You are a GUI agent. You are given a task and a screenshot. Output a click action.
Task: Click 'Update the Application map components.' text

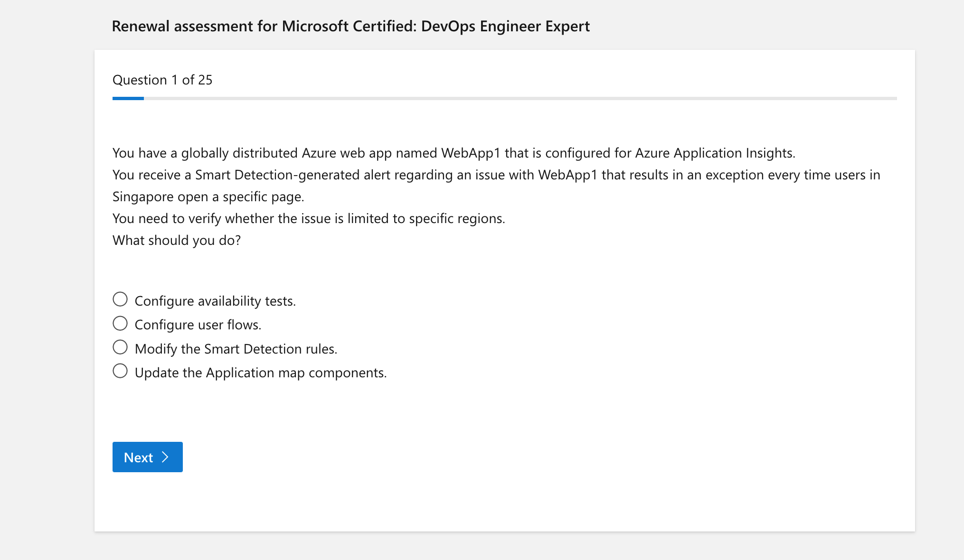click(x=261, y=373)
